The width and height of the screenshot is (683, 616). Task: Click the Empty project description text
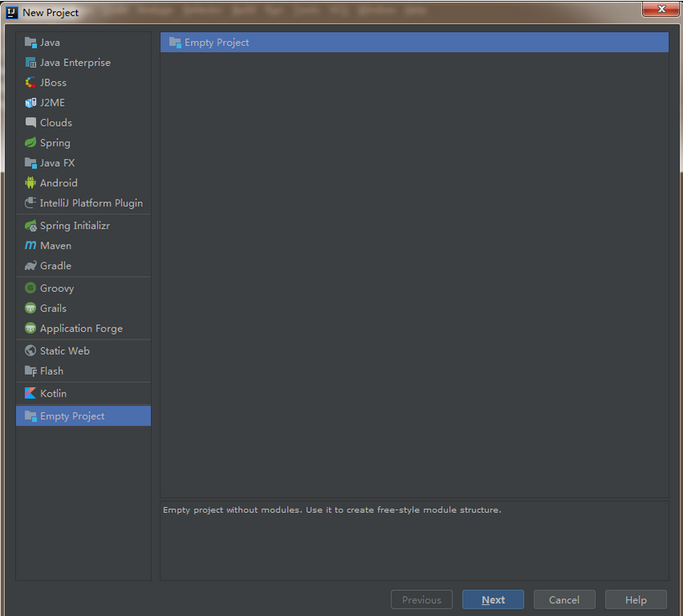(332, 510)
